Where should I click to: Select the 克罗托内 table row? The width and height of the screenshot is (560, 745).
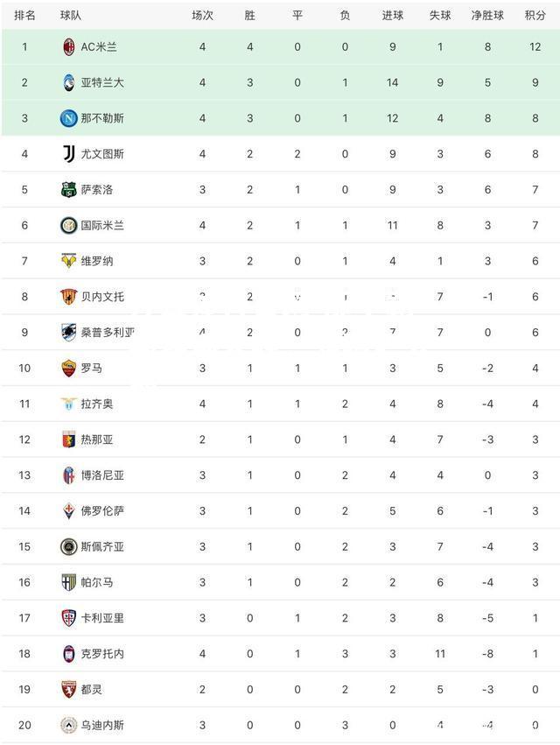pyautogui.click(x=280, y=654)
